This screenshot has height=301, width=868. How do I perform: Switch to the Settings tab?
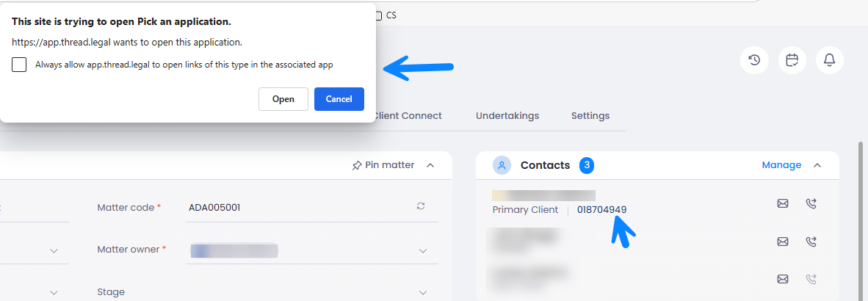(590, 116)
